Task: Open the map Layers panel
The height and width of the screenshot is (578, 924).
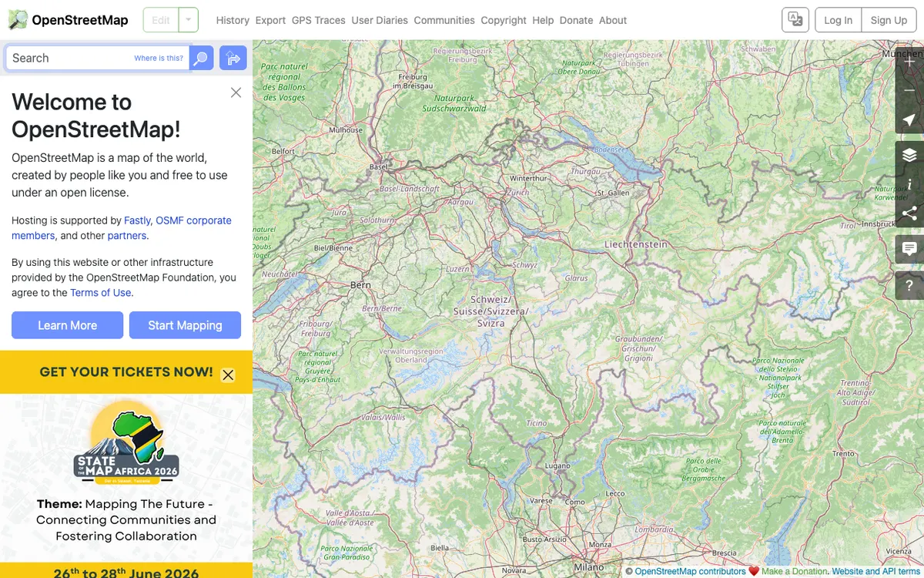Action: point(909,156)
